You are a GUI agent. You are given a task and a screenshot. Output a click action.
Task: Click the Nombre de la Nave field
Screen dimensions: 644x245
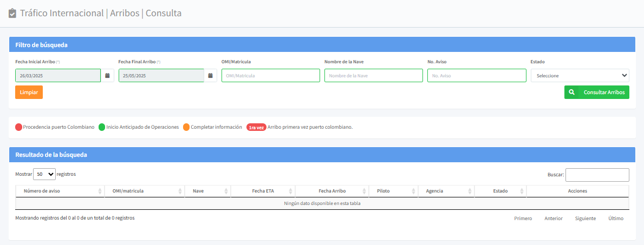373,76
